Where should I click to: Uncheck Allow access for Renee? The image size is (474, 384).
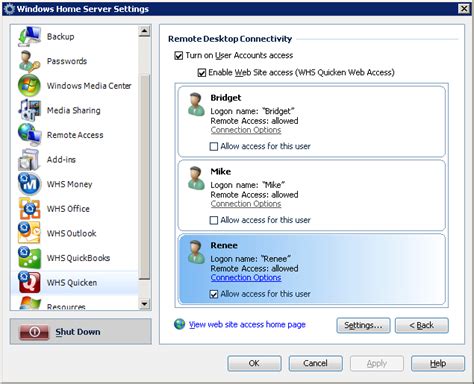(x=214, y=294)
